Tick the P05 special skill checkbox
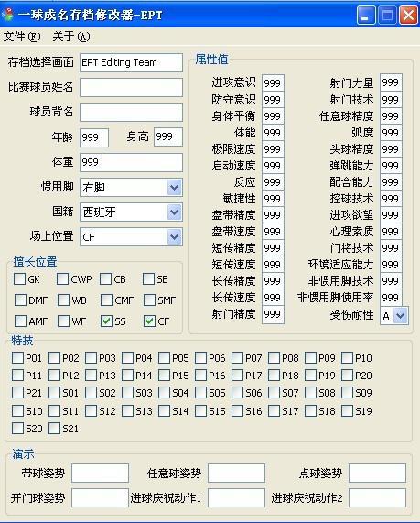The width and height of the screenshot is (420, 523). [x=165, y=357]
